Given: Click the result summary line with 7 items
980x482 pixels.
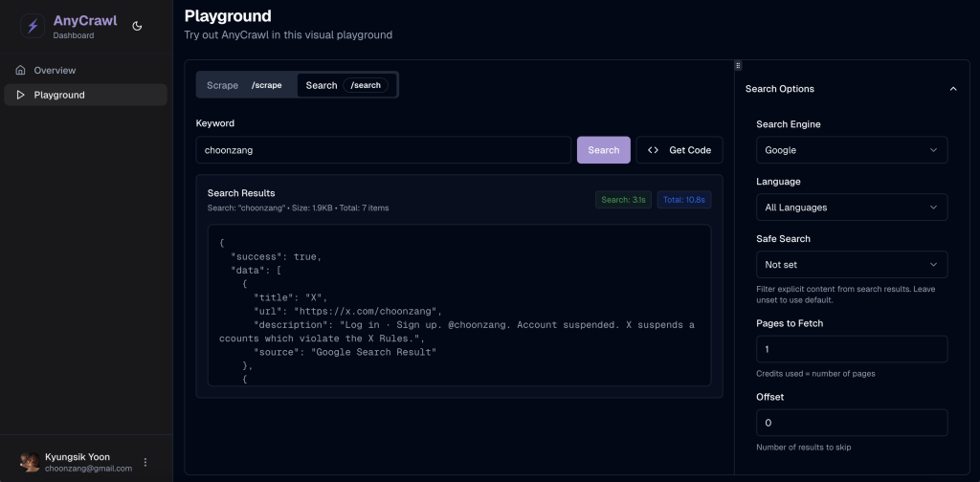Looking at the screenshot, I should [x=299, y=208].
